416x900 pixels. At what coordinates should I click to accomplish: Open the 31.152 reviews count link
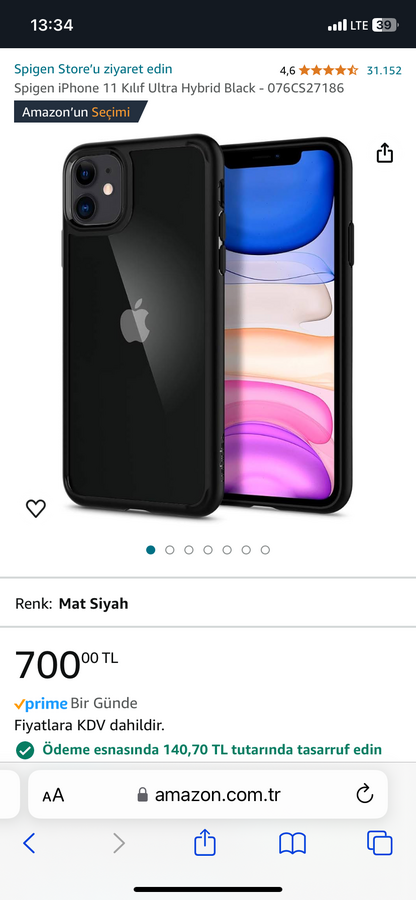coord(384,71)
